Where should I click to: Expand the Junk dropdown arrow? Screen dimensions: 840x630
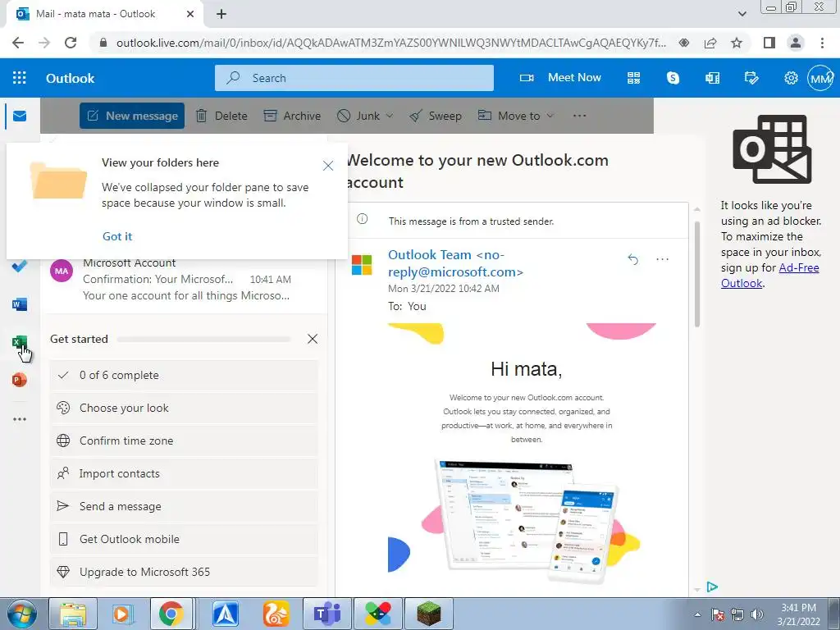(390, 116)
